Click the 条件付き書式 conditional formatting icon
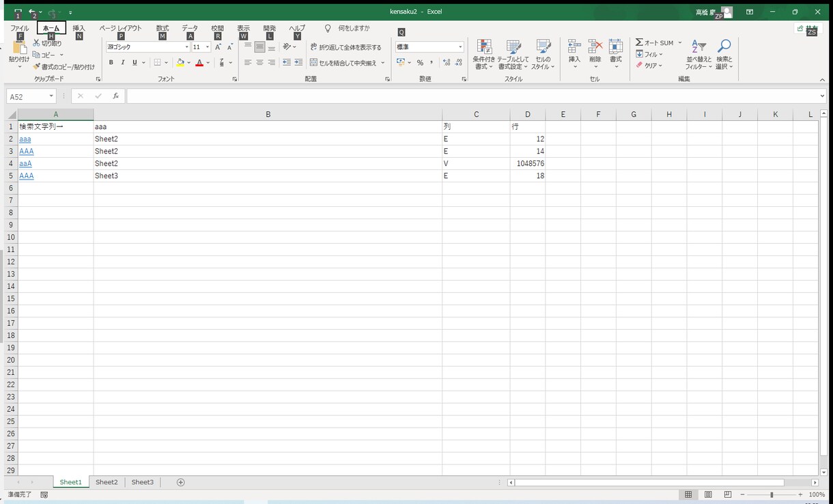Screen dimensions: 833x504 click(x=483, y=47)
